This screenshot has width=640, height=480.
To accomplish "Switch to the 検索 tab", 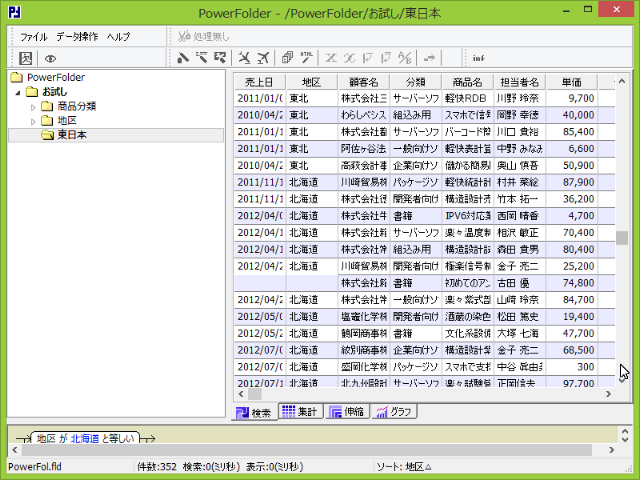I will 254,413.
